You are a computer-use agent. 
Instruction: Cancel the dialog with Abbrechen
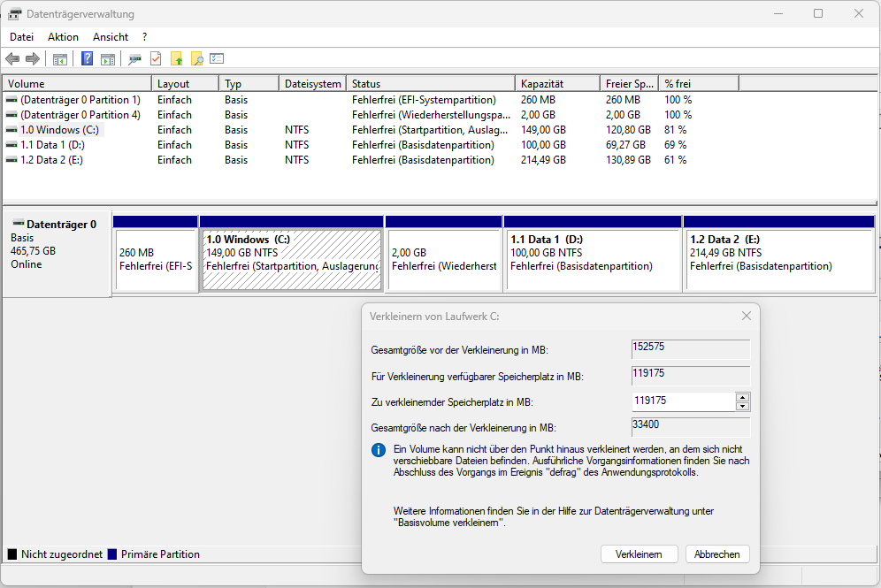point(716,554)
